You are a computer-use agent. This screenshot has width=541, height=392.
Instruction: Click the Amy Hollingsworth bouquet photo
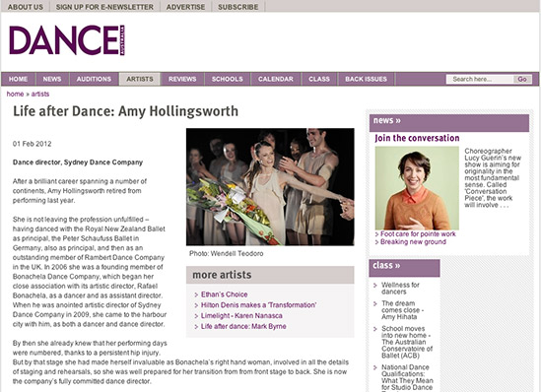pos(270,187)
